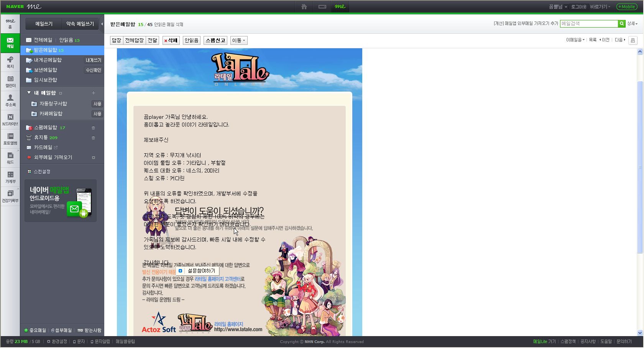The width and height of the screenshot is (644, 348).
Task: Click inside the mail search field
Action: pos(588,24)
